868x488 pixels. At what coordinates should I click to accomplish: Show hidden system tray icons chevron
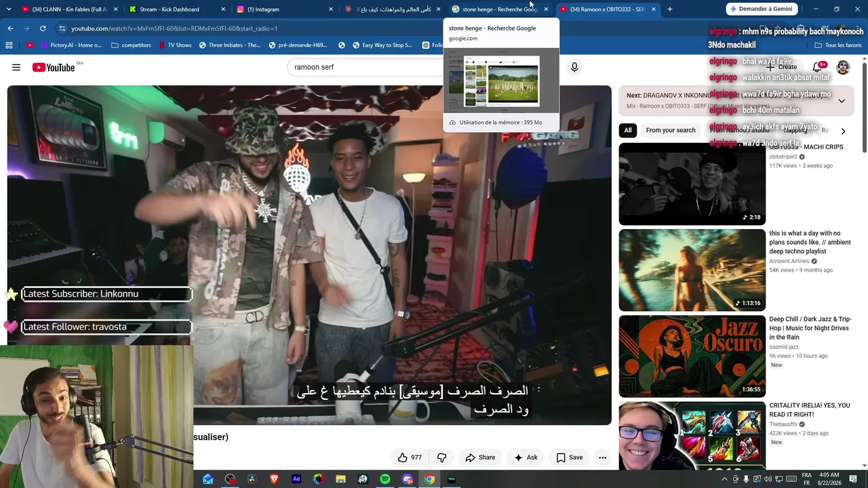[724, 479]
